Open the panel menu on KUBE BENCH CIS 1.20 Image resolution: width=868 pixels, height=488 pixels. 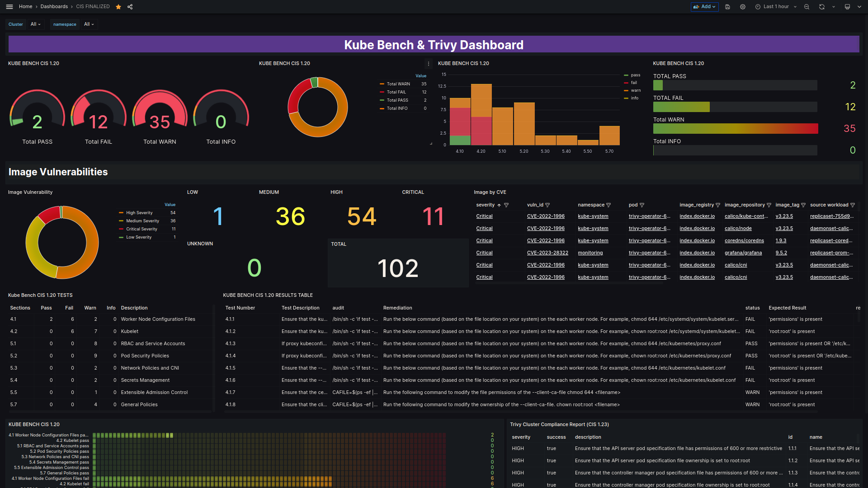click(429, 63)
